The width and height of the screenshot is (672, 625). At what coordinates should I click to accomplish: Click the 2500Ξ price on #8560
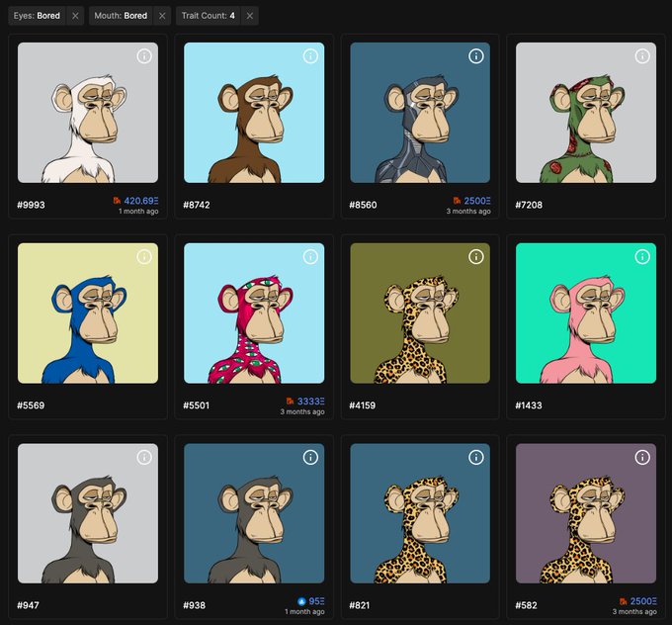pos(477,201)
